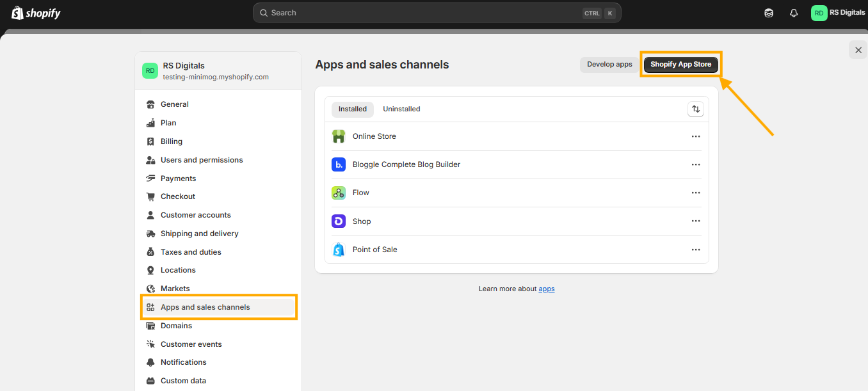Open the Sidekick assistant icon in top bar
Viewport: 868px width, 391px height.
click(769, 13)
